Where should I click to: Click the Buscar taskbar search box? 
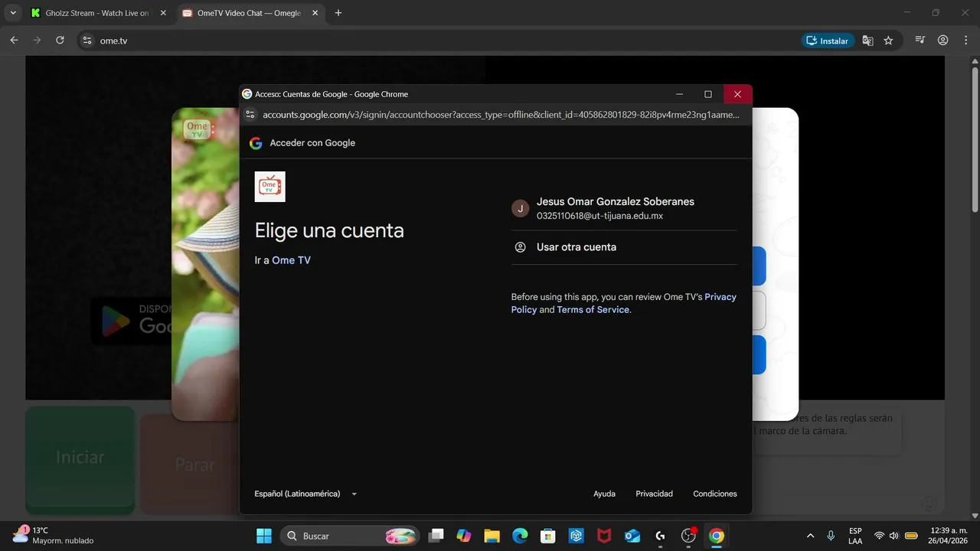point(349,536)
